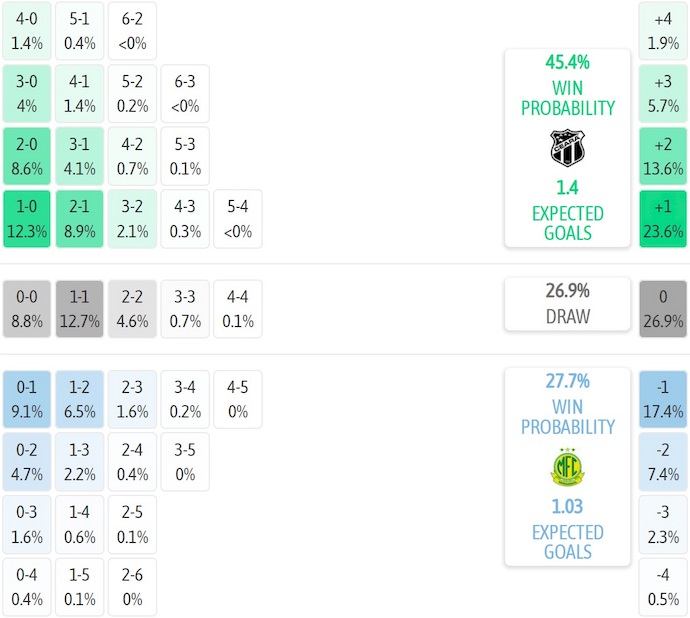Choose the 0-1 scoreline cell
The width and height of the screenshot is (690, 618).
click(x=27, y=399)
